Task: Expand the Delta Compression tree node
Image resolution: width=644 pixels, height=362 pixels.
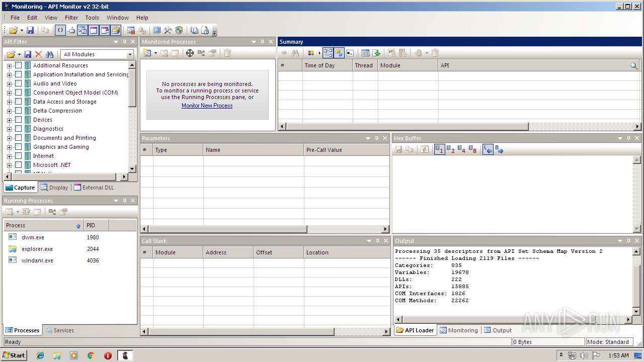Action: (x=9, y=111)
